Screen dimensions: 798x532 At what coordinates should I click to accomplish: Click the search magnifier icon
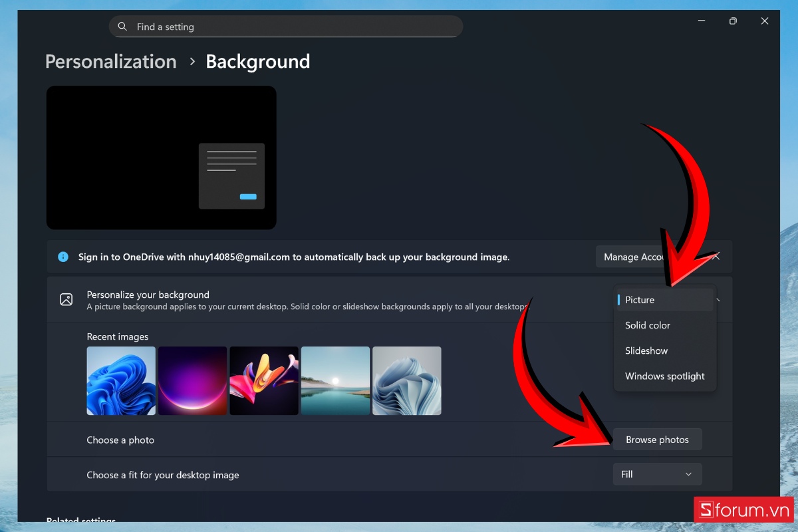pos(122,27)
